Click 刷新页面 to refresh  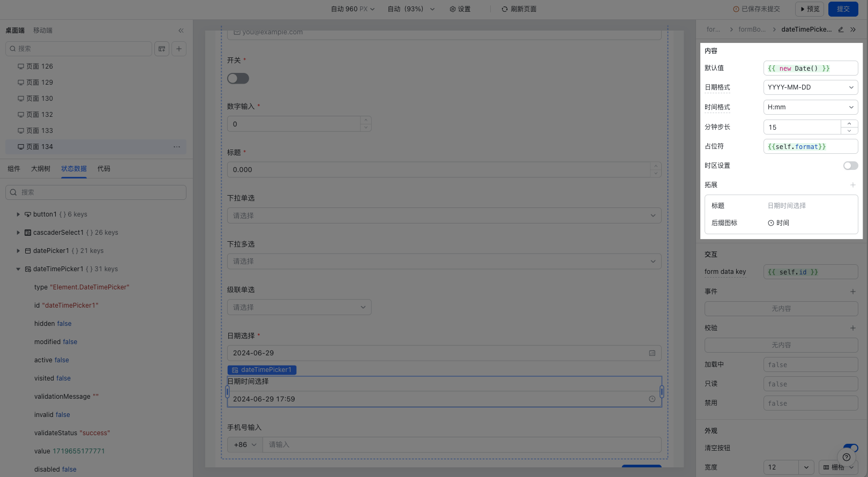pyautogui.click(x=519, y=9)
